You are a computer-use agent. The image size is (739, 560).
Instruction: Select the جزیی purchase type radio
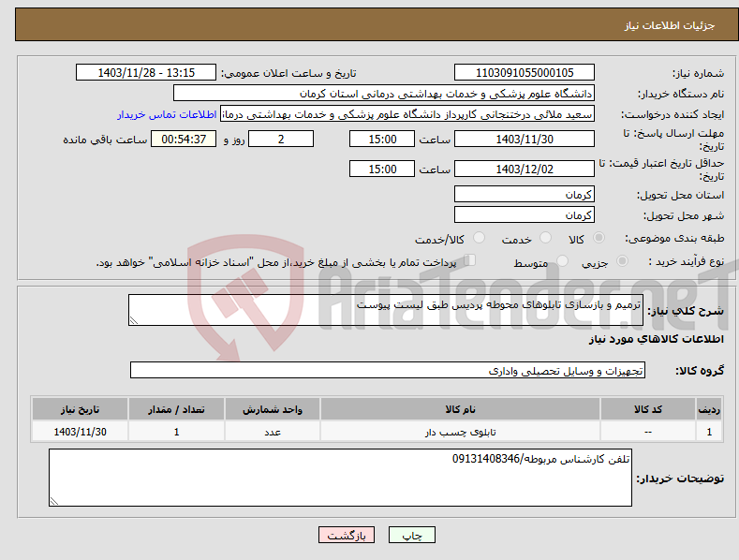[622, 260]
